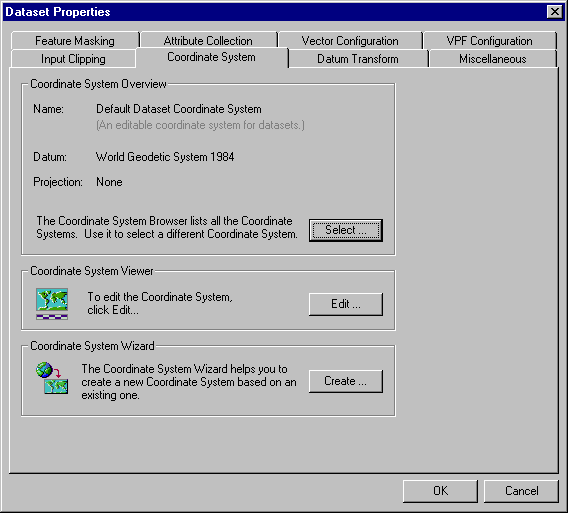Viewport: 568px width, 513px height.
Task: Click the 'Dataset Properties' title bar text
Action: click(58, 12)
